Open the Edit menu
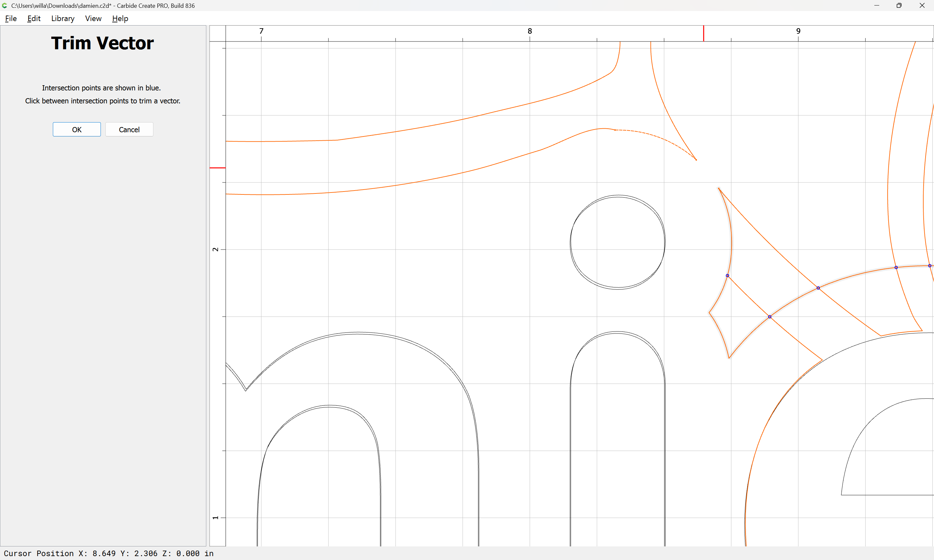Viewport: 934px width, 560px height. point(34,18)
